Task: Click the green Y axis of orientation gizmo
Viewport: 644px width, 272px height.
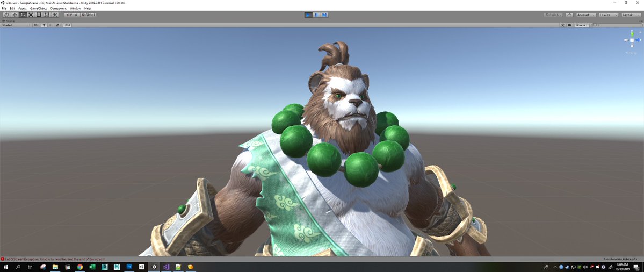Action: 632,33
